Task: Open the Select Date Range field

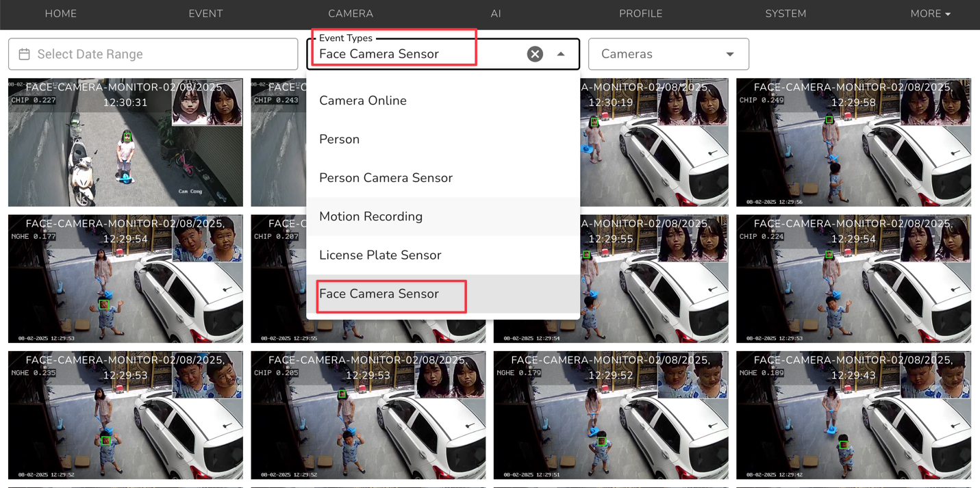Action: coord(153,54)
